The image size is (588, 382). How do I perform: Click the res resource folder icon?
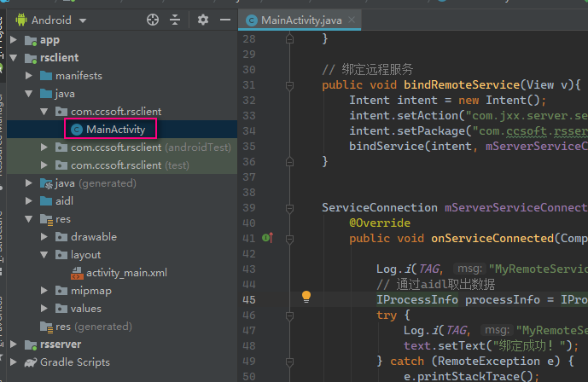[46, 219]
